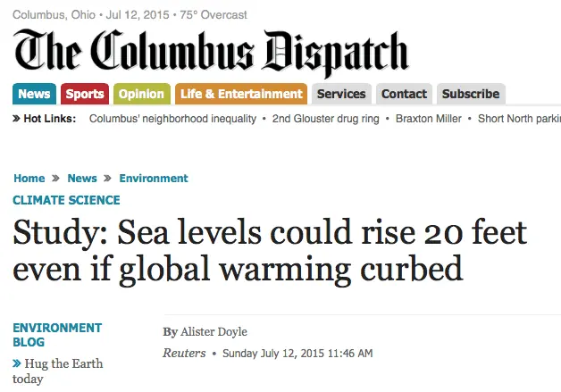This screenshot has height=392, width=561.
Task: Open the Environment breadcrumb link
Action: pyautogui.click(x=154, y=179)
